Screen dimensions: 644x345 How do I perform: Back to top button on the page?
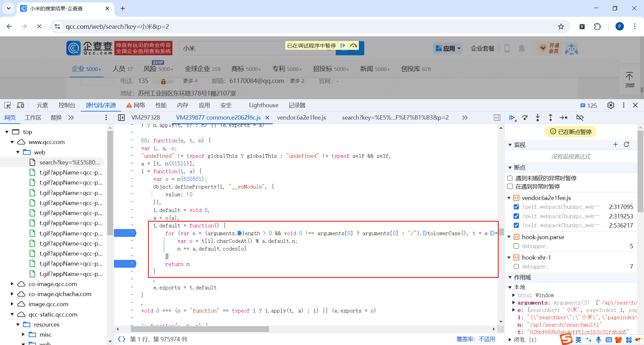[x=630, y=80]
